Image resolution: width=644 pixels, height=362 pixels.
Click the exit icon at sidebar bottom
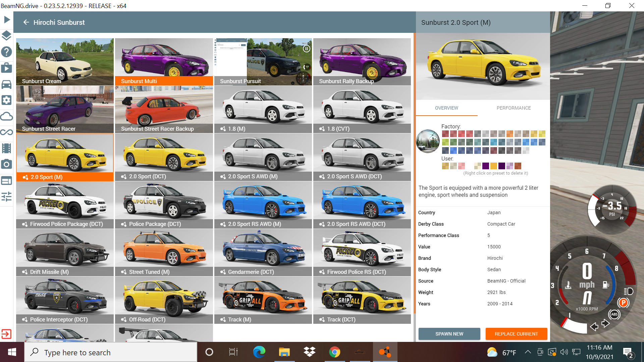[x=7, y=334]
